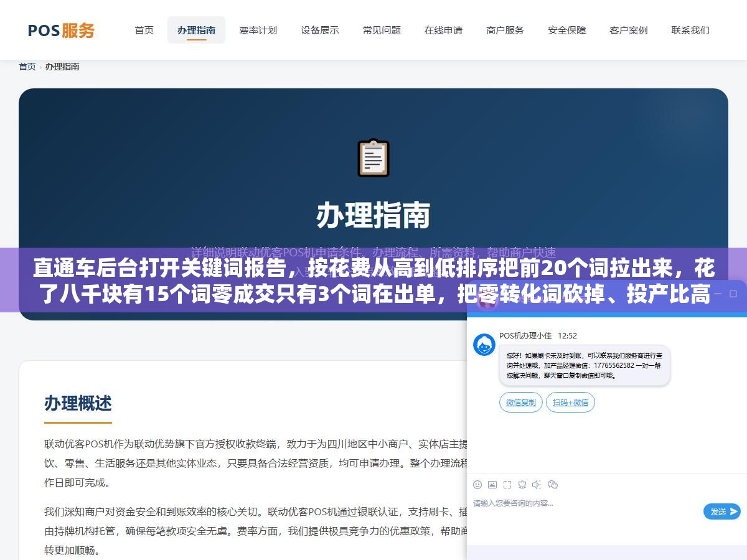Go to 费率计划 in the navbar
Screen dimensions: 747x560
click(258, 30)
